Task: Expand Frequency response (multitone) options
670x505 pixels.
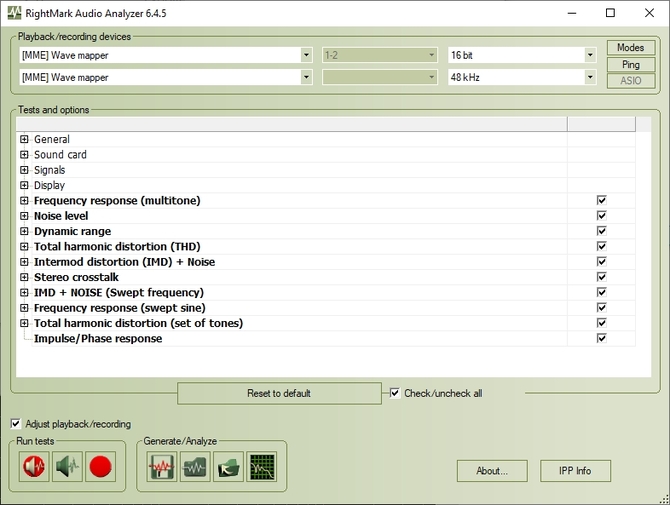Action: coord(24,200)
